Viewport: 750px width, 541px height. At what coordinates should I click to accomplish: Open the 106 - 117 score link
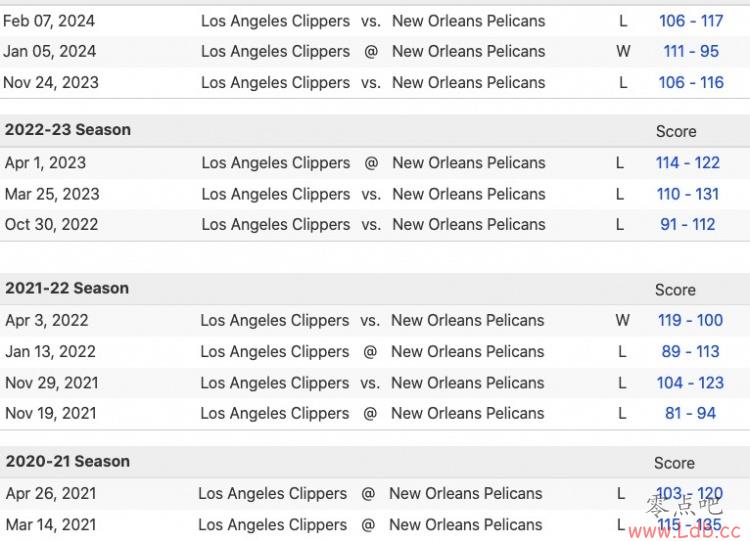[691, 20]
